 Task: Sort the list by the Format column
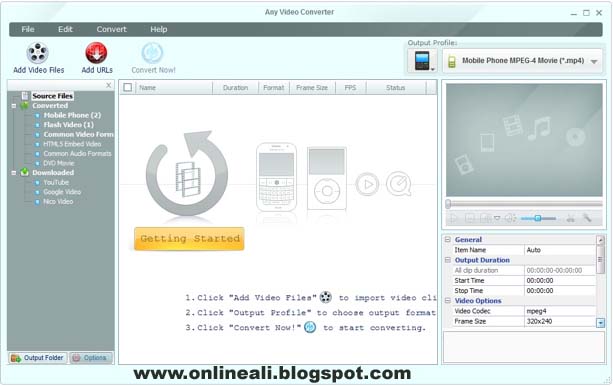(x=274, y=88)
